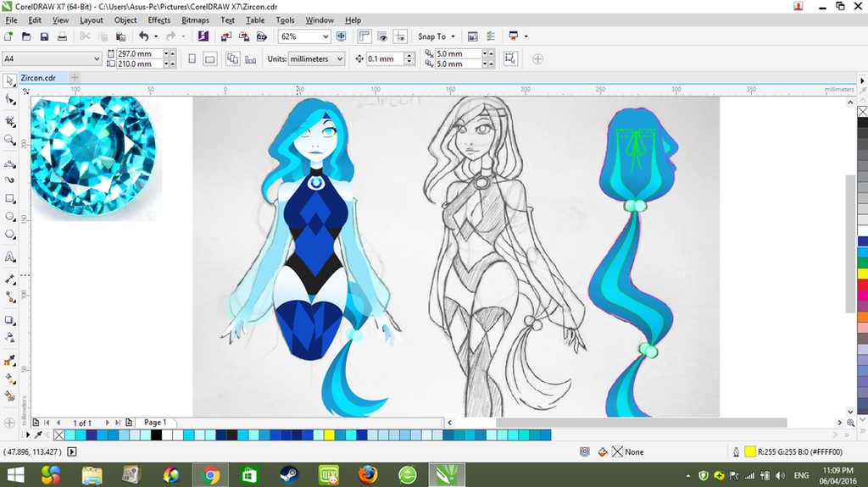Select the Pick tool
Viewport: 868px width, 487px height.
tap(9, 80)
